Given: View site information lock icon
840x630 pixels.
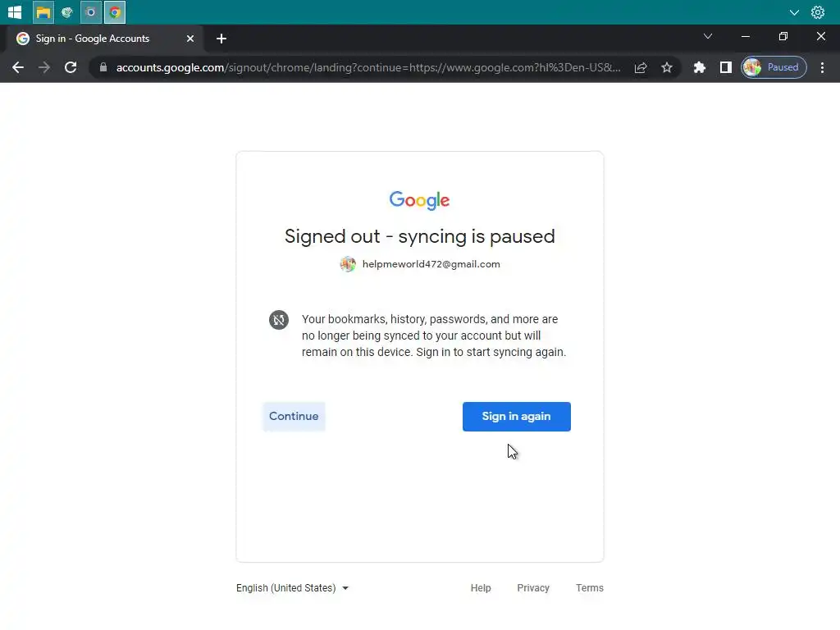Looking at the screenshot, I should click(x=103, y=67).
